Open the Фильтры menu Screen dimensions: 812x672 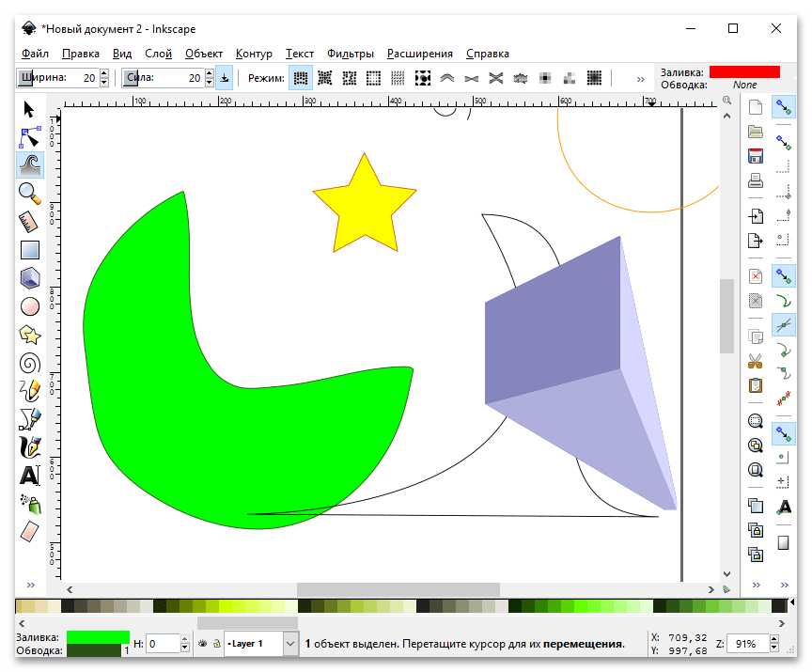click(350, 54)
